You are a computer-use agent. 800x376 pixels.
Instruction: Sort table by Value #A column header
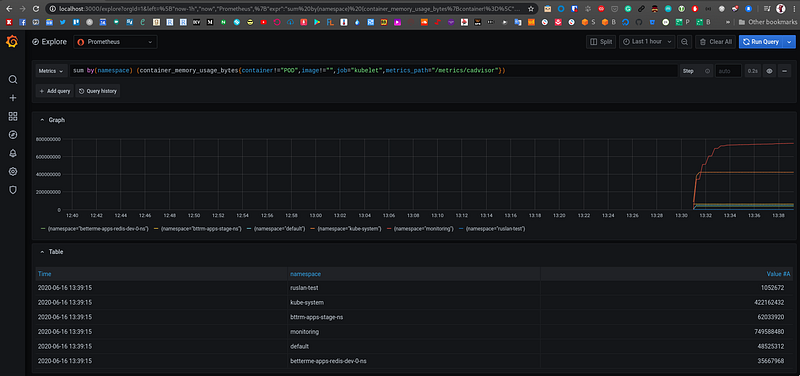click(779, 274)
